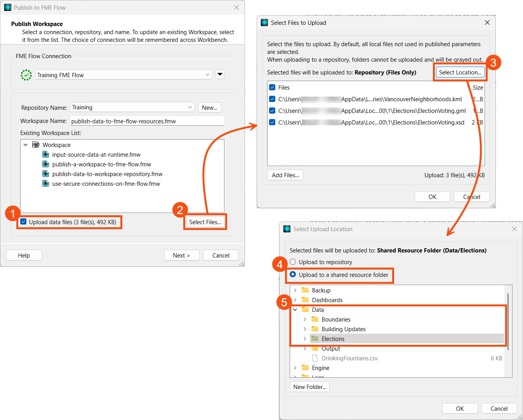Click the Workspace repository folder icon
523x420 pixels.
click(36, 145)
